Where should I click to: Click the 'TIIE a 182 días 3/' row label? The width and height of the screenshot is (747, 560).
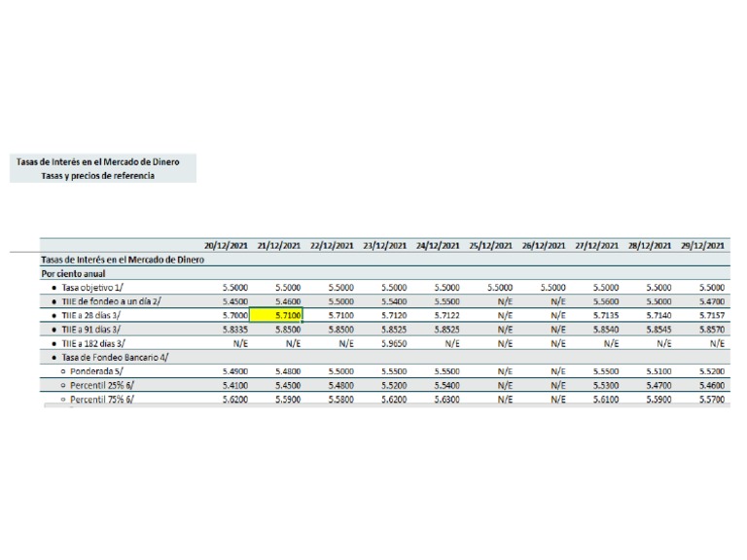pyautogui.click(x=93, y=343)
